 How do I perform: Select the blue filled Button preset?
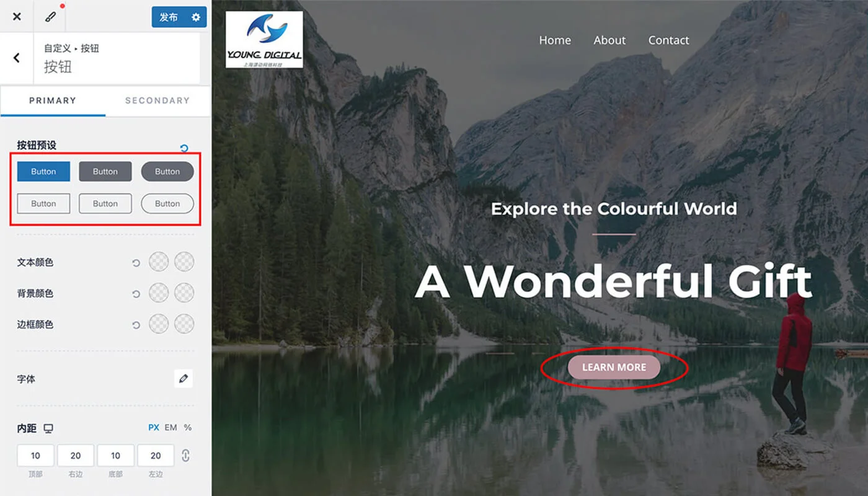coord(43,171)
